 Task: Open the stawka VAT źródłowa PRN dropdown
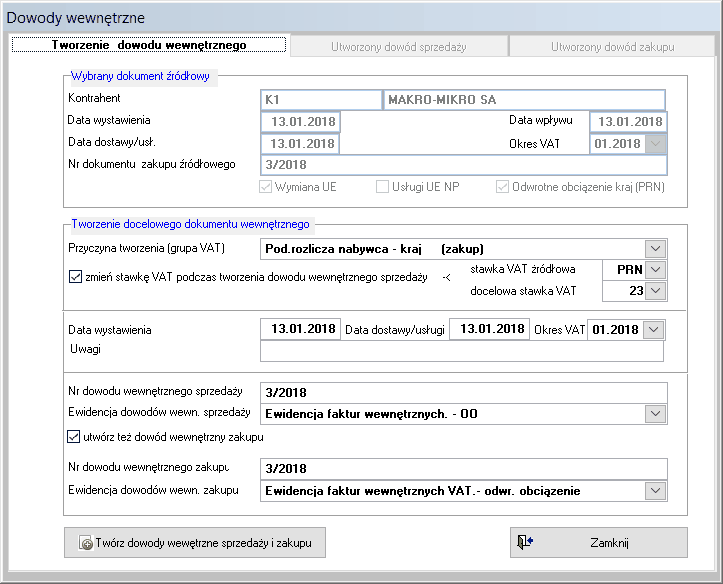click(x=655, y=269)
